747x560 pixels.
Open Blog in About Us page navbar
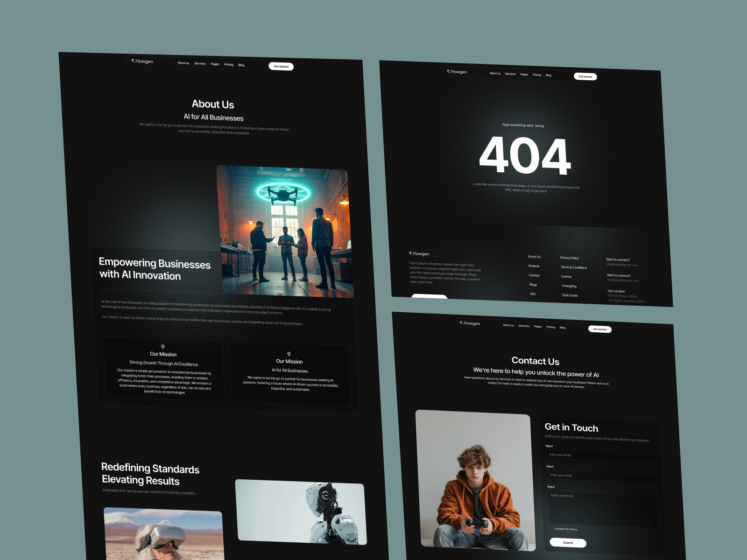(241, 65)
